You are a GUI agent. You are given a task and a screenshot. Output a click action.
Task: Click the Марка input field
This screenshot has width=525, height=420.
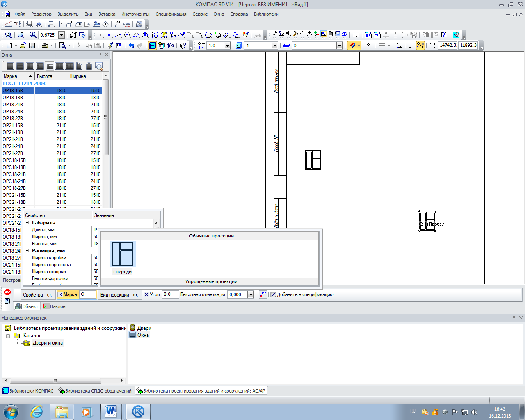[88, 294]
